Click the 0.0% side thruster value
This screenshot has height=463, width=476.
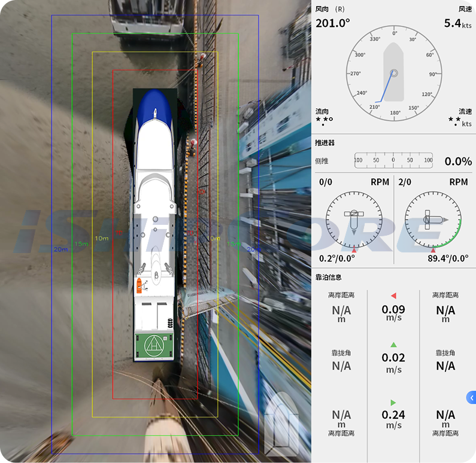pos(458,162)
